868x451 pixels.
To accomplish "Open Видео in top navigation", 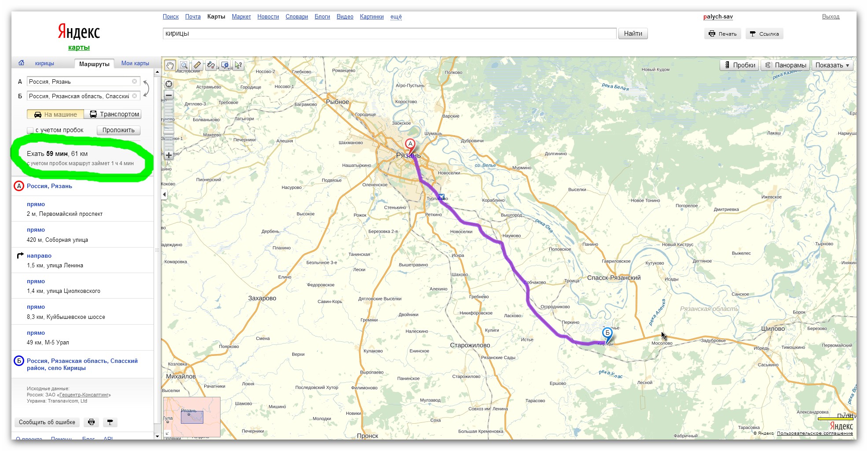I will (345, 17).
